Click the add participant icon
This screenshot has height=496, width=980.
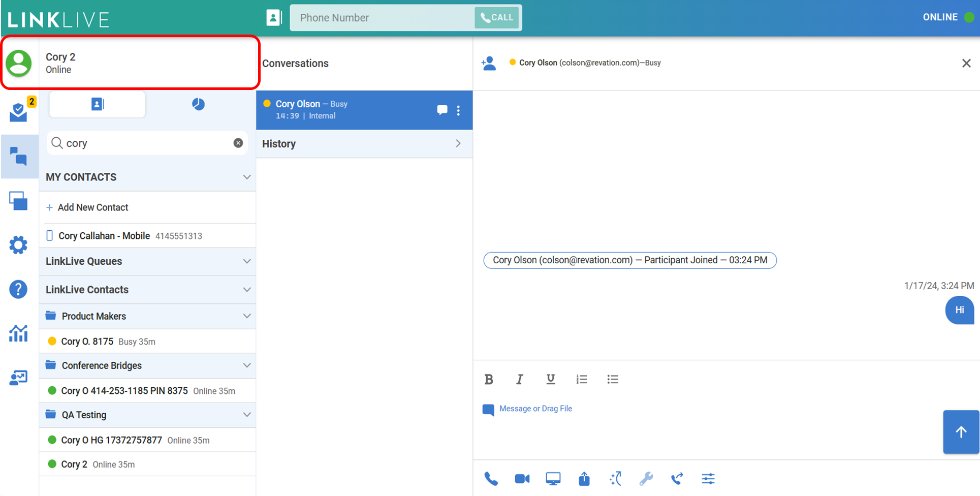pyautogui.click(x=489, y=63)
